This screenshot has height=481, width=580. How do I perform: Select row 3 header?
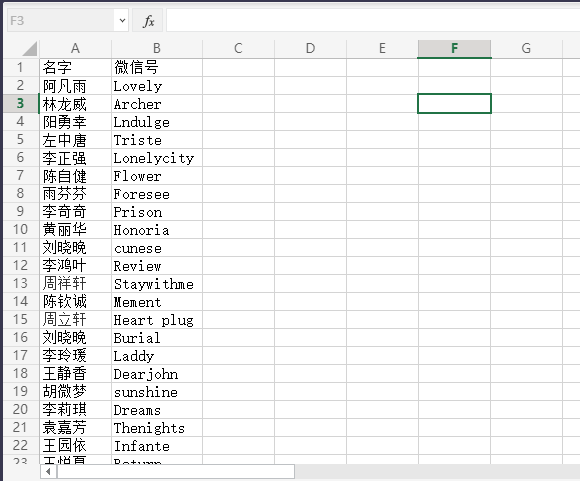[20, 104]
